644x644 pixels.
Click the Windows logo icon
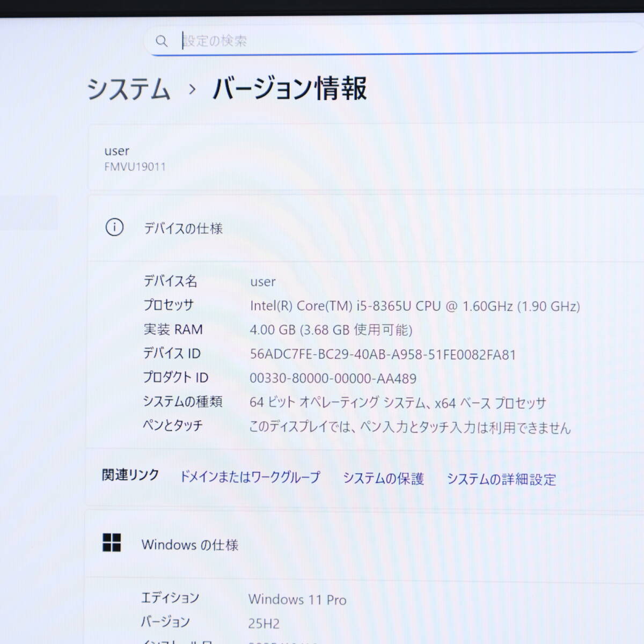(x=112, y=543)
